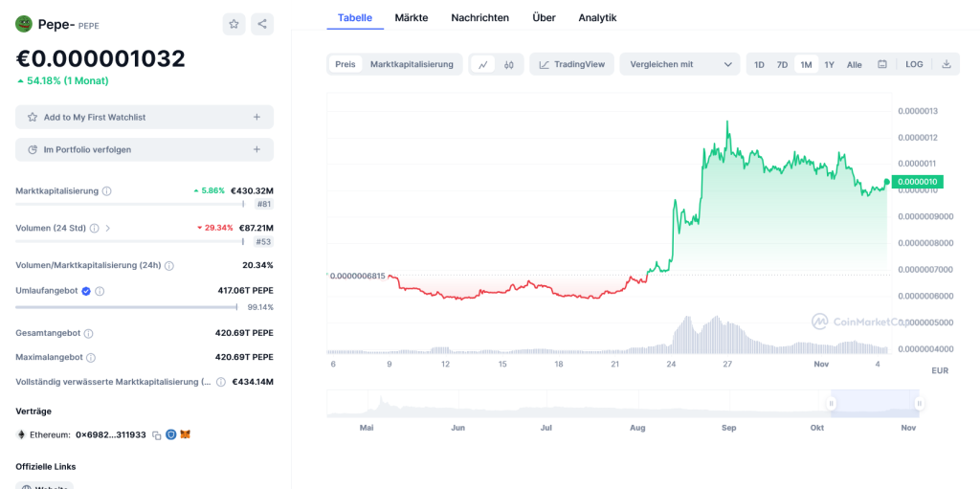This screenshot has height=489, width=980.
Task: Click the right handle of the range selector
Action: pos(919,404)
